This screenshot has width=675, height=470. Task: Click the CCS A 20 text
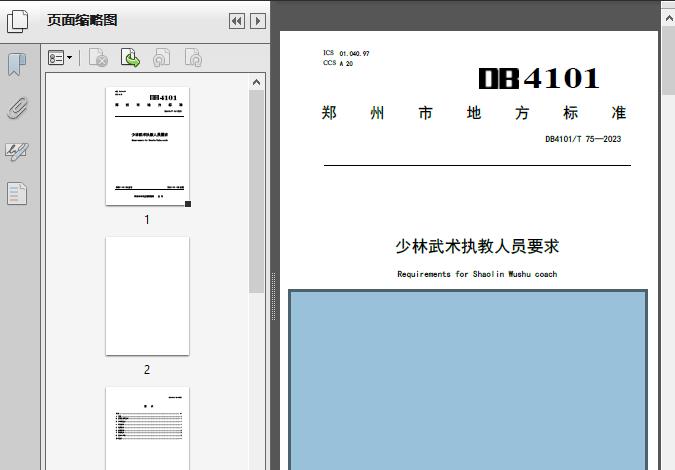[x=338, y=63]
